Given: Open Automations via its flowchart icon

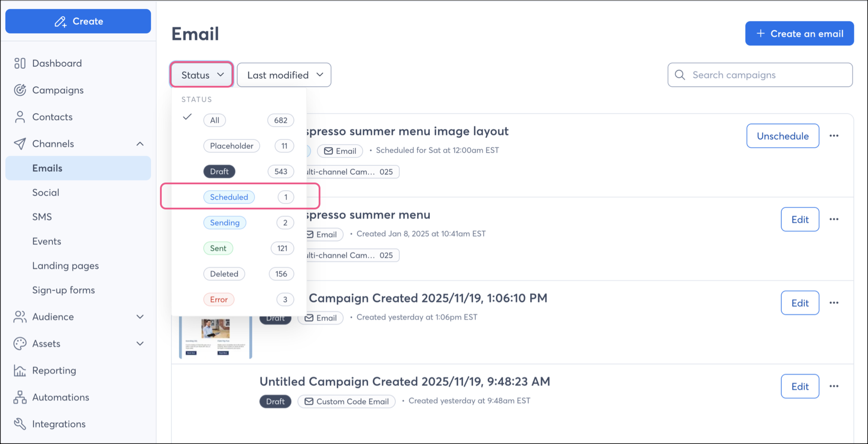Looking at the screenshot, I should (20, 397).
